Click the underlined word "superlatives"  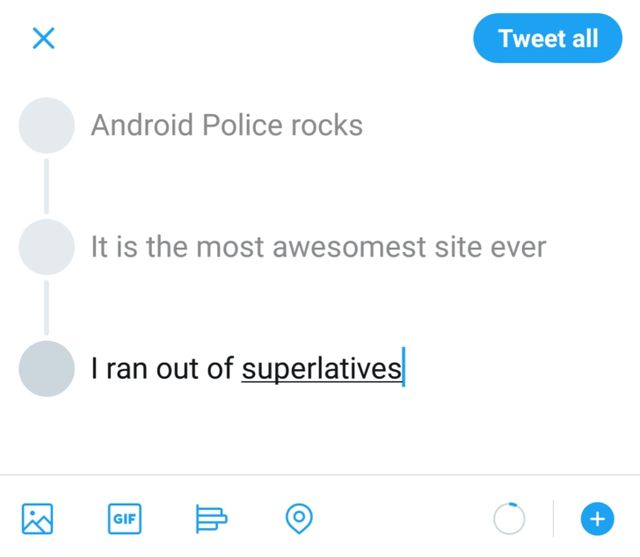320,369
